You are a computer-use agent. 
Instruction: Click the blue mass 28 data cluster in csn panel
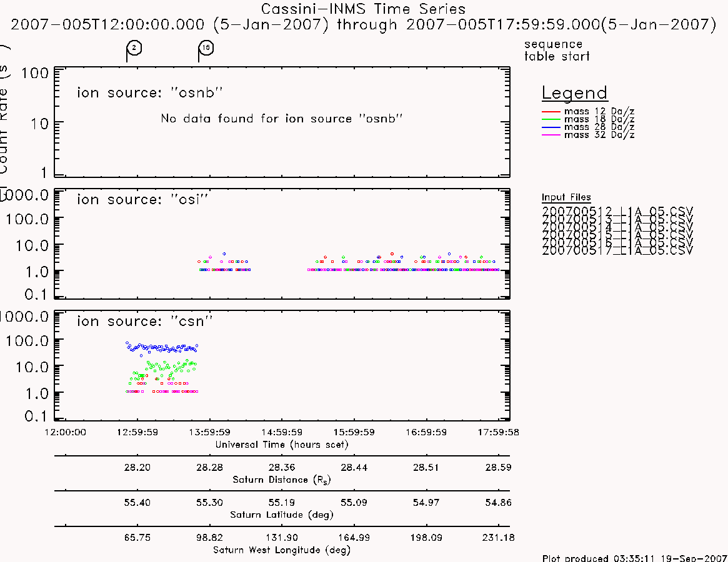162,348
